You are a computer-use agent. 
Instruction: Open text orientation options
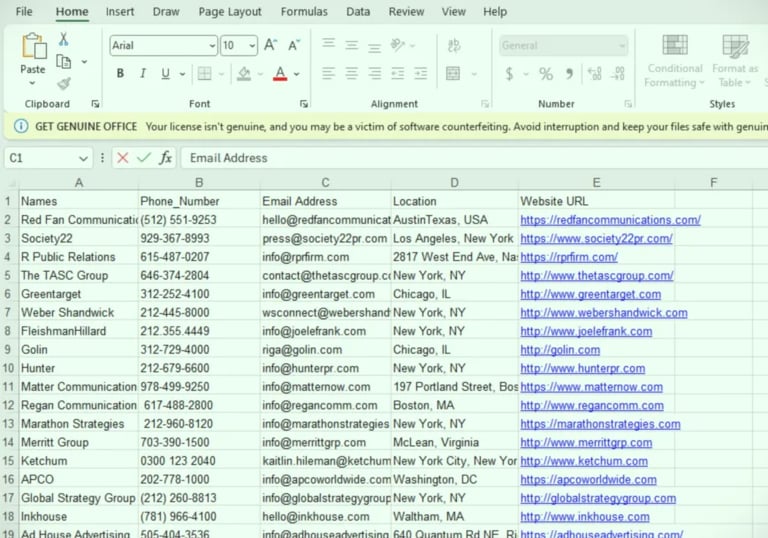397,45
